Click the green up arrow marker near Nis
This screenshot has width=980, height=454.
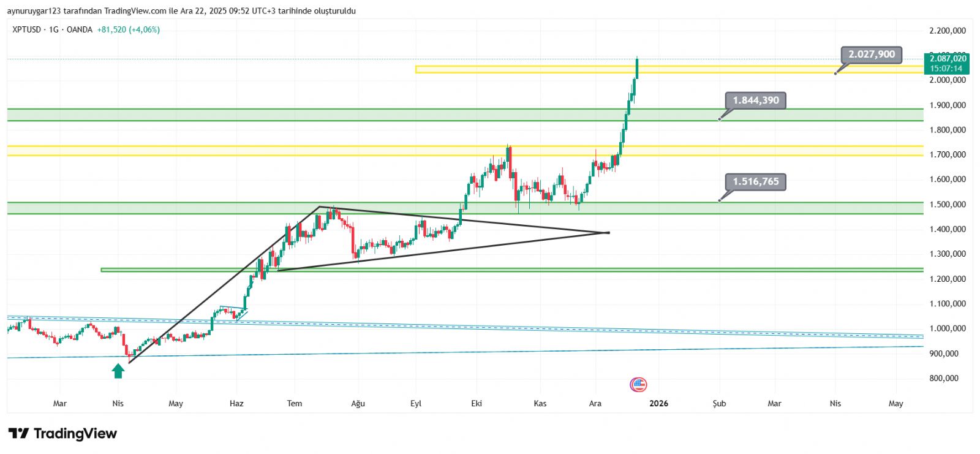[118, 371]
